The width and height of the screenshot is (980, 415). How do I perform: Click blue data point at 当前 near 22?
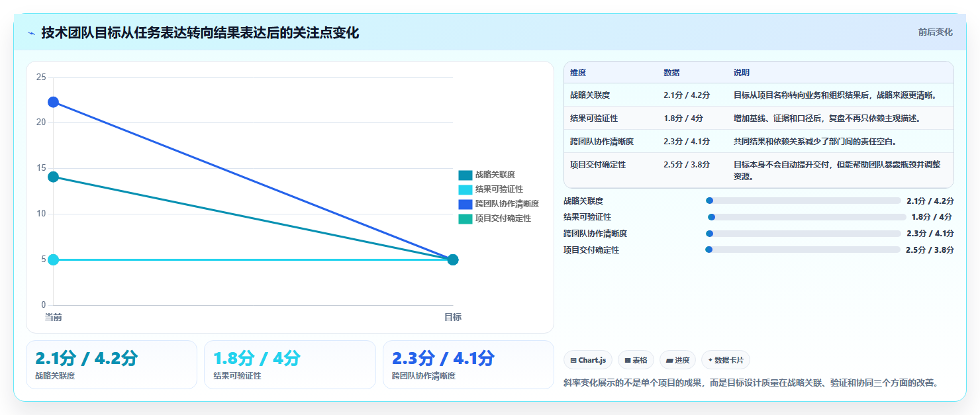(53, 102)
